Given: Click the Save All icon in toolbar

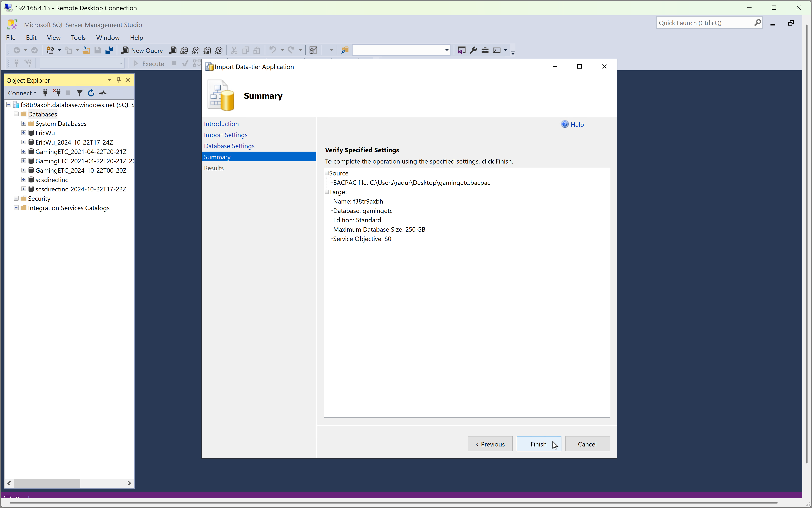Looking at the screenshot, I should point(109,50).
